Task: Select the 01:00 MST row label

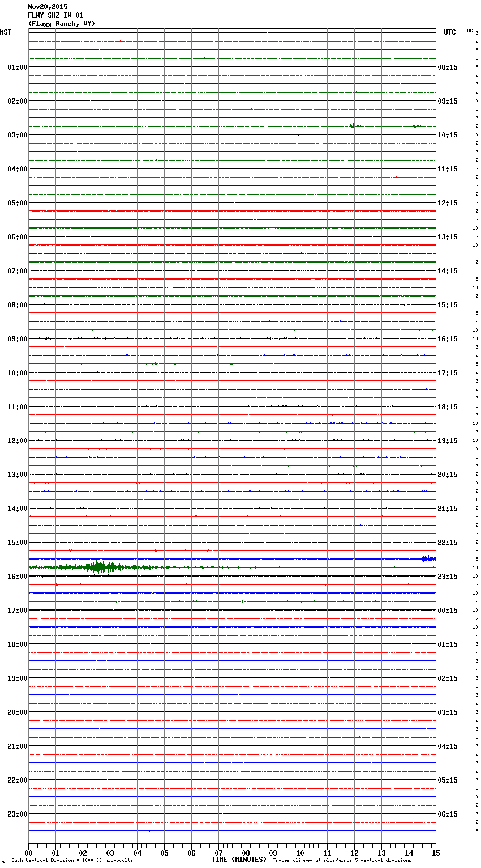Action: pos(17,67)
